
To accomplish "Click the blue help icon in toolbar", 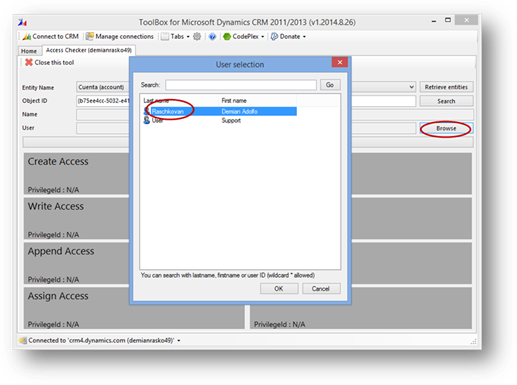I will click(x=212, y=36).
